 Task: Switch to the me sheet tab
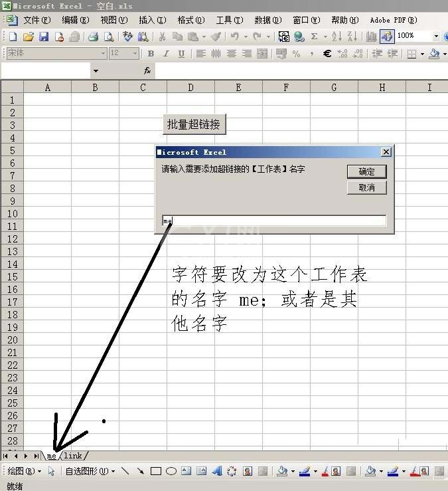[x=51, y=456]
